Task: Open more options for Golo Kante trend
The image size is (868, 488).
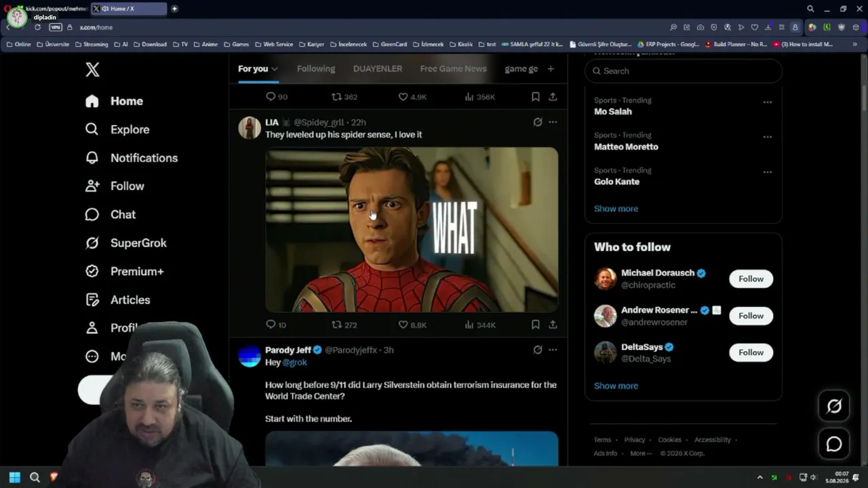Action: click(767, 172)
